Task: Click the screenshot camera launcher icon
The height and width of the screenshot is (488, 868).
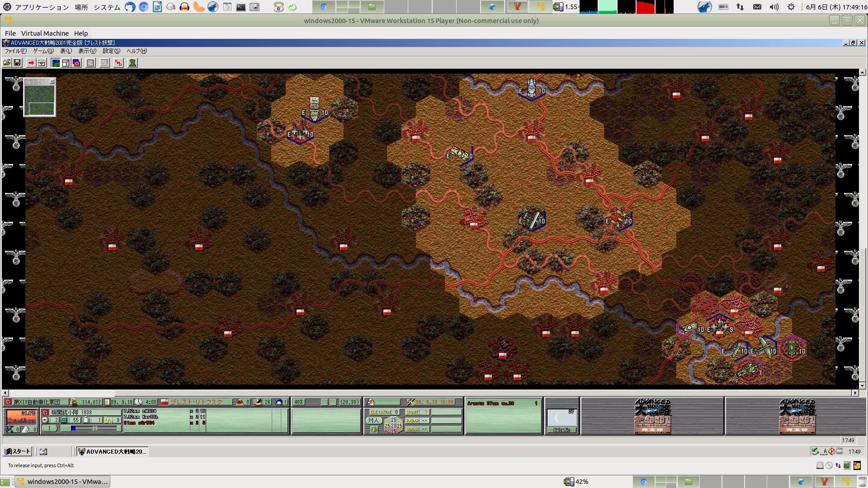Action: click(255, 7)
